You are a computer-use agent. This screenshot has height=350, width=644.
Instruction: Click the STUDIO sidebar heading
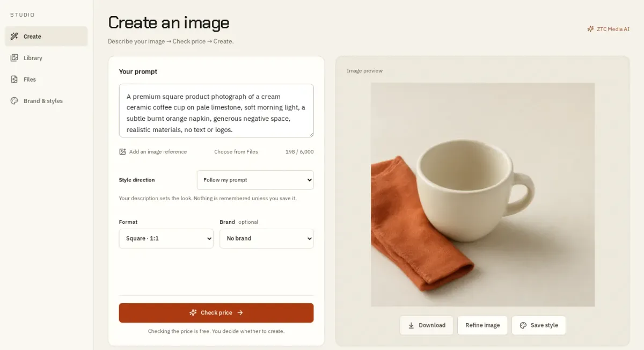click(x=23, y=15)
